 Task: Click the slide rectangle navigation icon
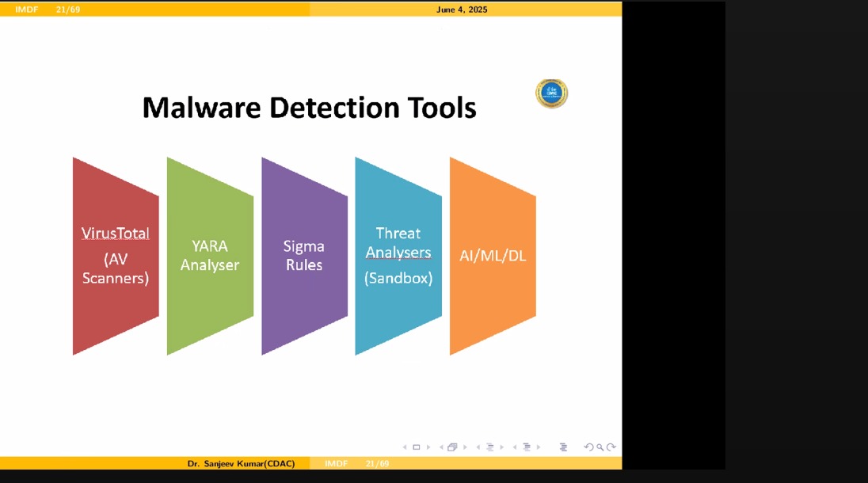click(x=417, y=447)
